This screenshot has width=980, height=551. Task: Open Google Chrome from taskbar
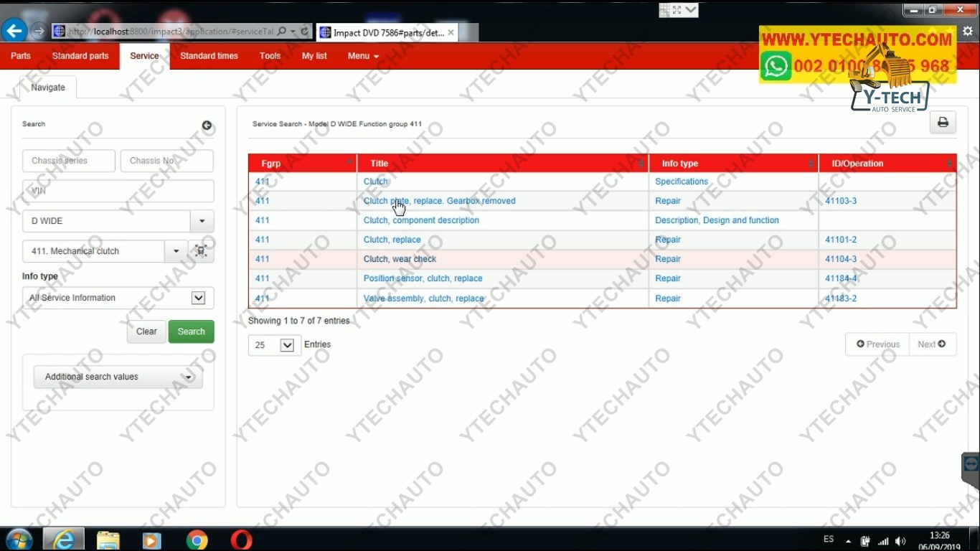197,540
